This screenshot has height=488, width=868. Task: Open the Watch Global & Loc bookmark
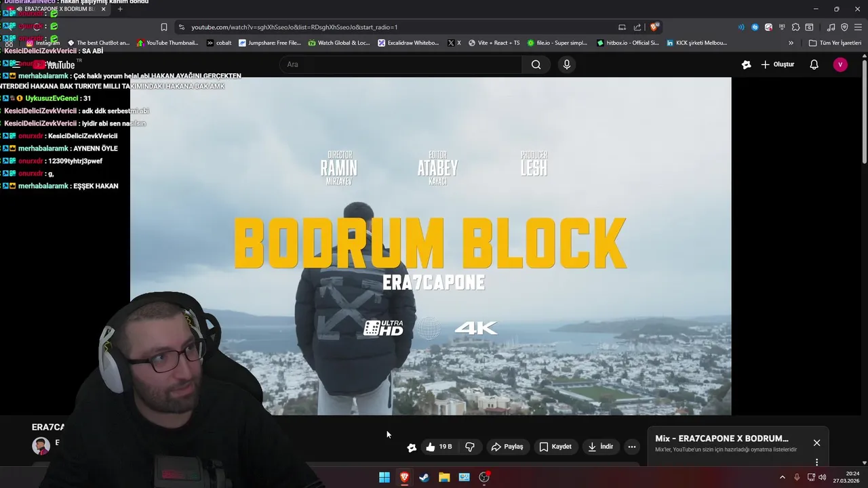pos(339,43)
